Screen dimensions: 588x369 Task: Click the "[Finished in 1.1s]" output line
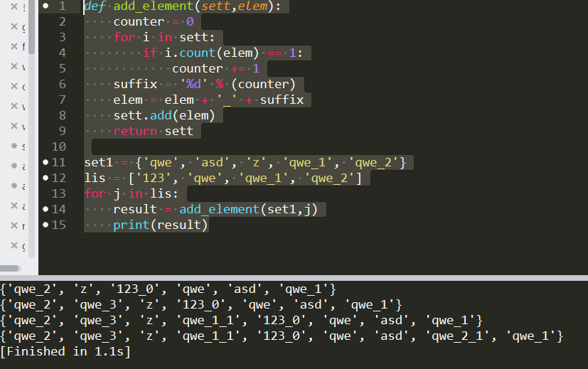65,351
